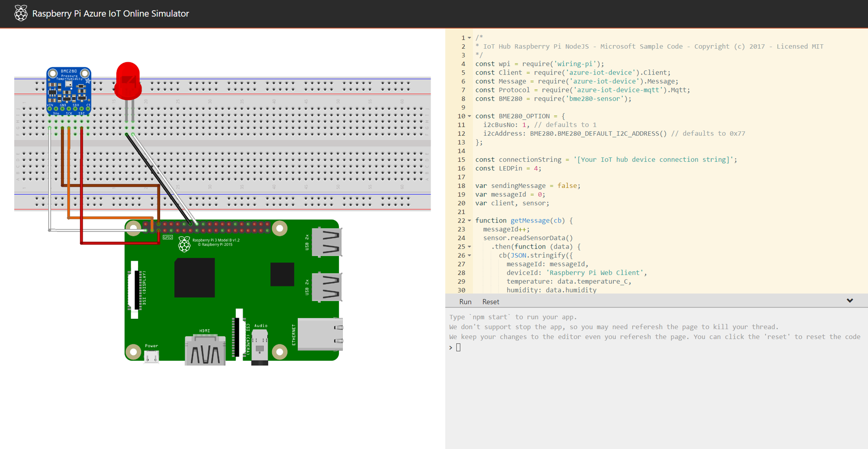Image resolution: width=868 pixels, height=449 pixels.
Task: Click 'var messageId = 0;' line
Action: pyautogui.click(x=510, y=194)
